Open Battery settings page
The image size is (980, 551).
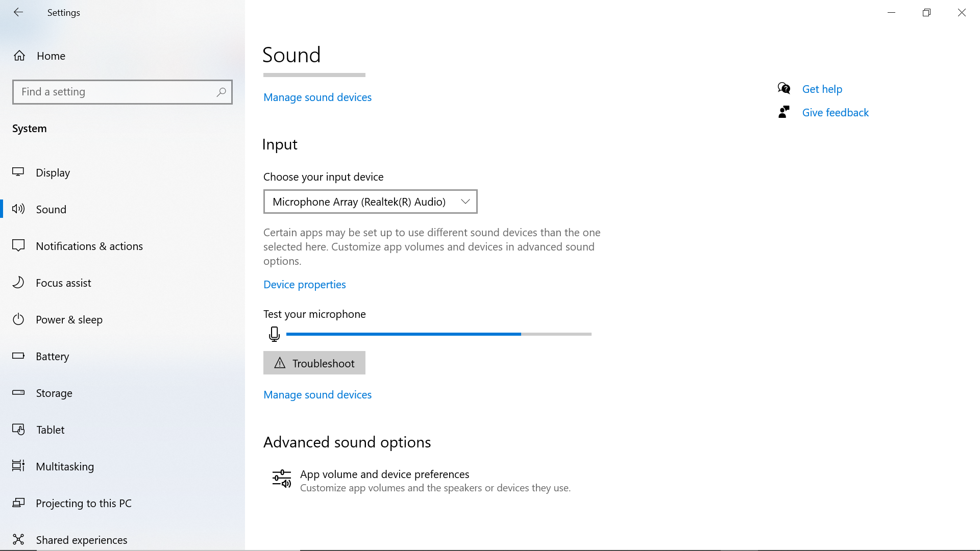(x=122, y=356)
